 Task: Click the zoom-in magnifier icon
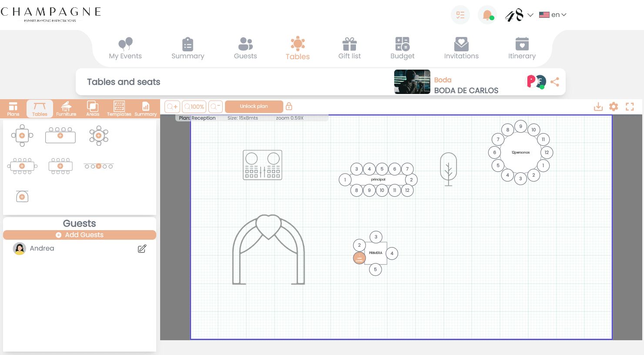(x=172, y=106)
